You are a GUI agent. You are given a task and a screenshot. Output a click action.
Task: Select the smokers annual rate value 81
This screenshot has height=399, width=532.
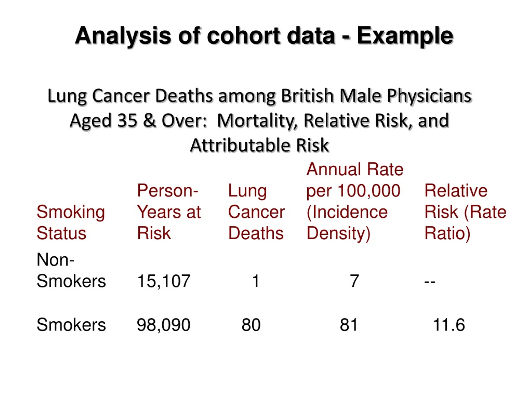click(349, 325)
